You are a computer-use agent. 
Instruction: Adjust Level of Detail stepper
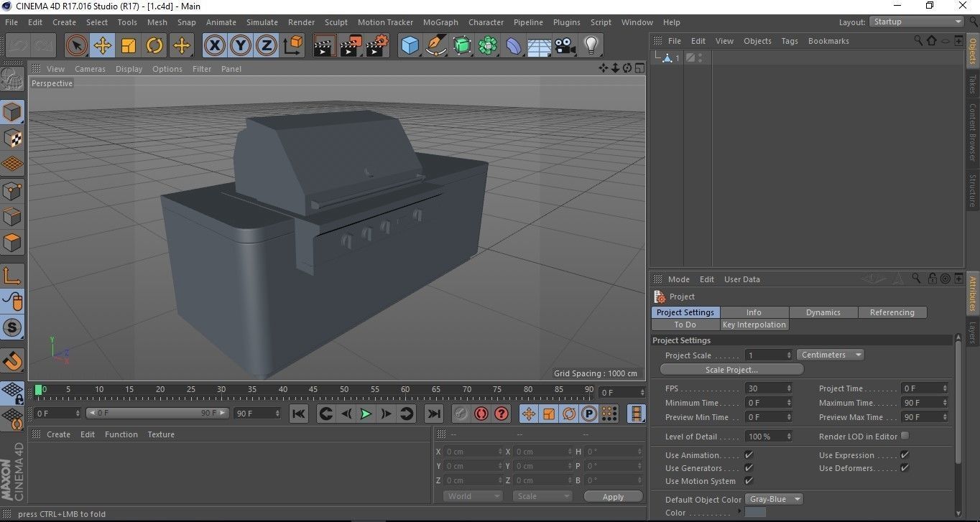[x=789, y=437]
